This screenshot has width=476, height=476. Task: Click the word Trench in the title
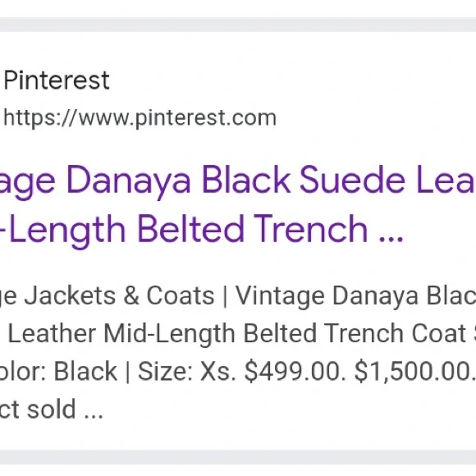(x=311, y=229)
